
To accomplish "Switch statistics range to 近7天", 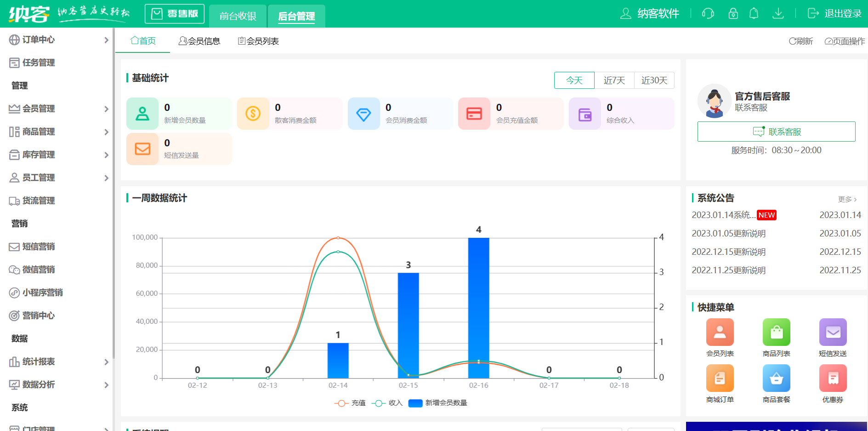I will pos(614,80).
